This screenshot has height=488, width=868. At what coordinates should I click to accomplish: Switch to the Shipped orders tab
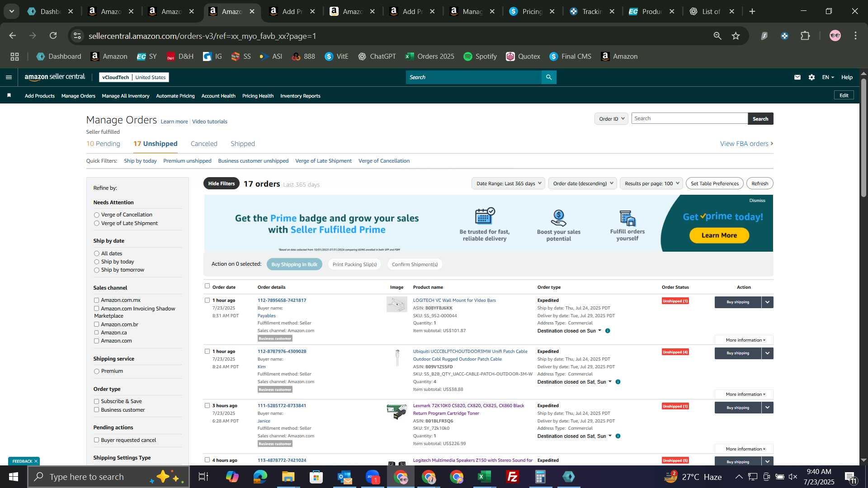point(243,144)
